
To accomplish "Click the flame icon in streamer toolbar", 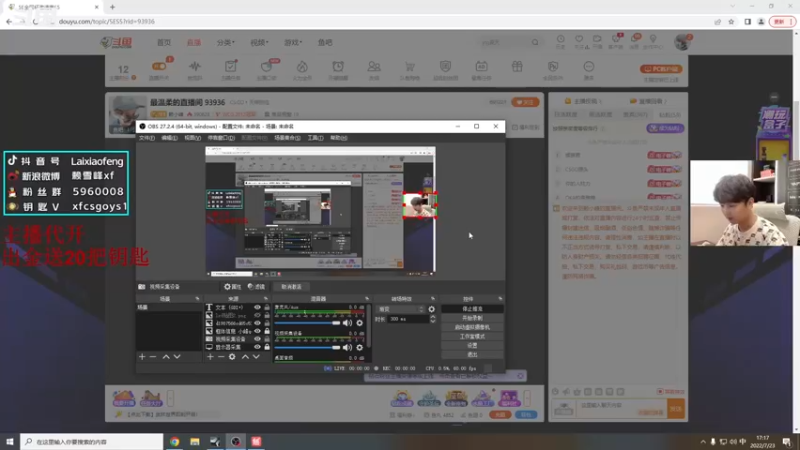I will pos(302,67).
